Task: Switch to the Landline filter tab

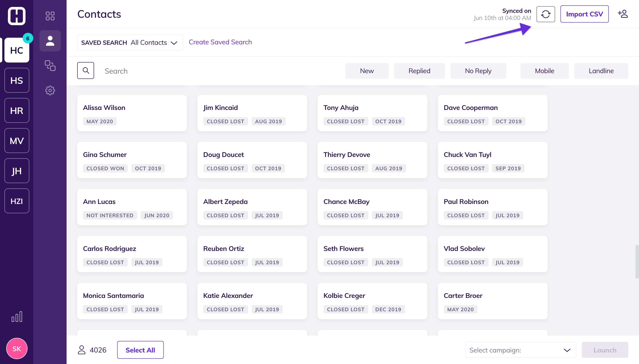Action: pos(601,71)
